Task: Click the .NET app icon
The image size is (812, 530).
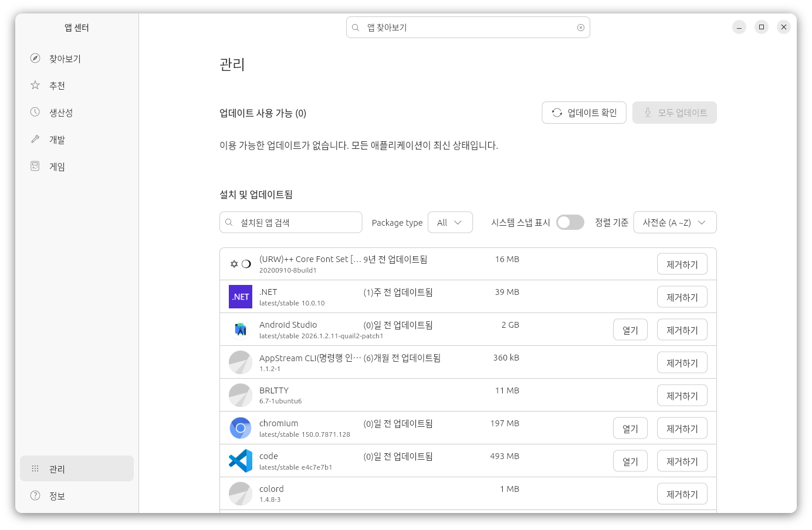Action: click(241, 297)
